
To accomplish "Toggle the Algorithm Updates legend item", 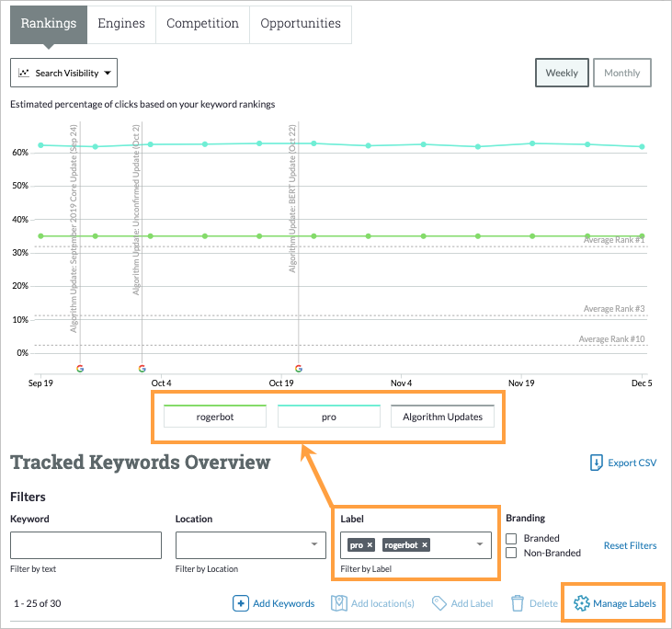I will pos(443,417).
